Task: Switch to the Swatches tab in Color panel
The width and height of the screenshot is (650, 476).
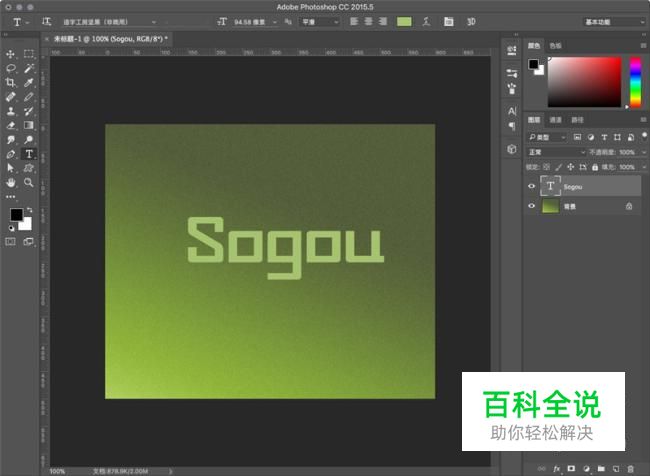Action: [555, 46]
